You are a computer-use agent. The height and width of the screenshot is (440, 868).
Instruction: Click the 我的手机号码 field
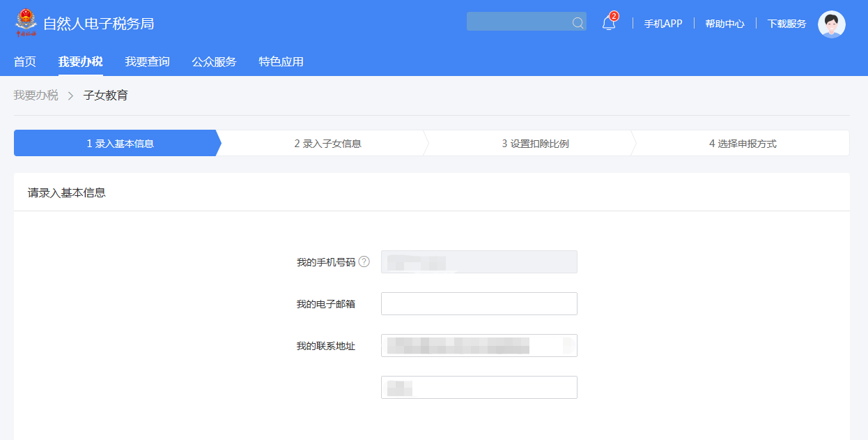[x=479, y=261]
